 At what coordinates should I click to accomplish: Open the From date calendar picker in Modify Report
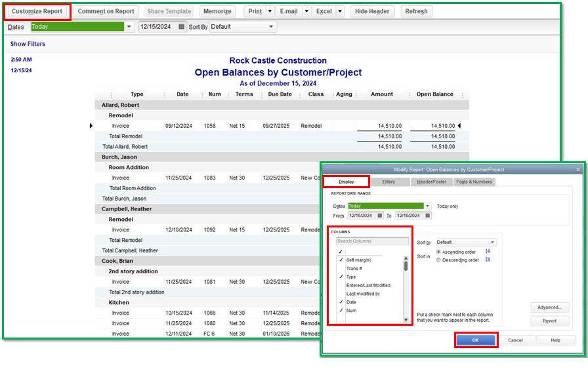coord(380,216)
